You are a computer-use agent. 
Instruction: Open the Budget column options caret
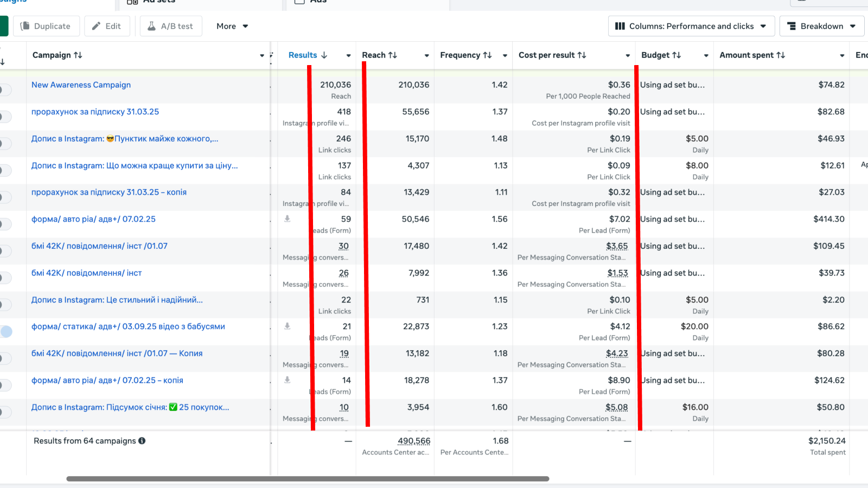(706, 55)
